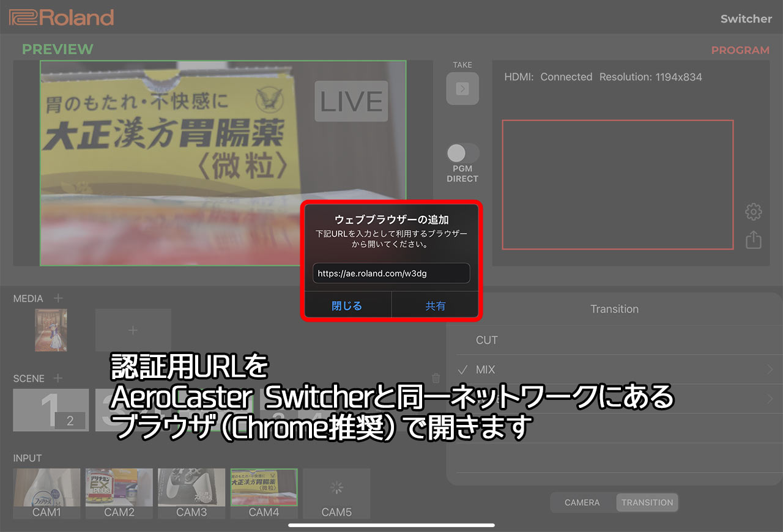This screenshot has width=783, height=532.
Task: Click the red-outlined program output area
Action: [x=618, y=185]
